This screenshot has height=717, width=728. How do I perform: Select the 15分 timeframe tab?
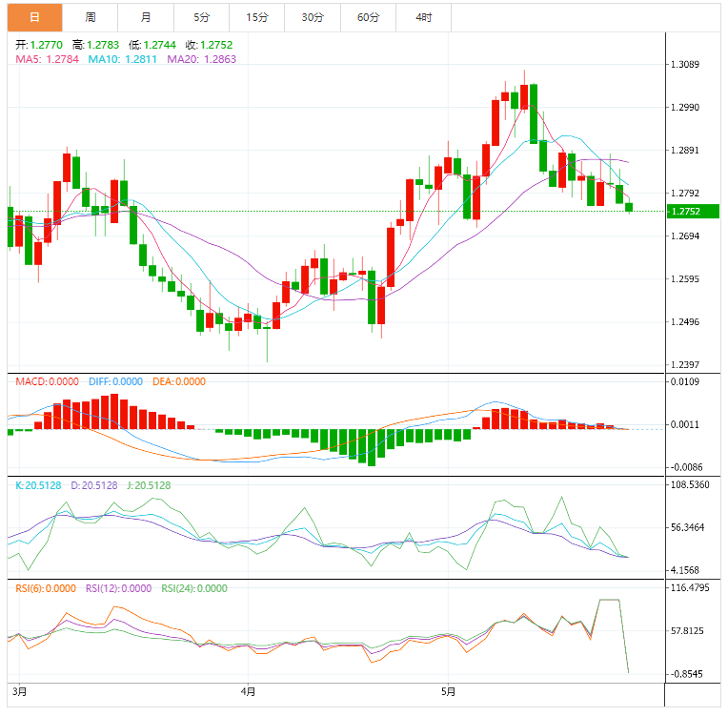[x=256, y=17]
